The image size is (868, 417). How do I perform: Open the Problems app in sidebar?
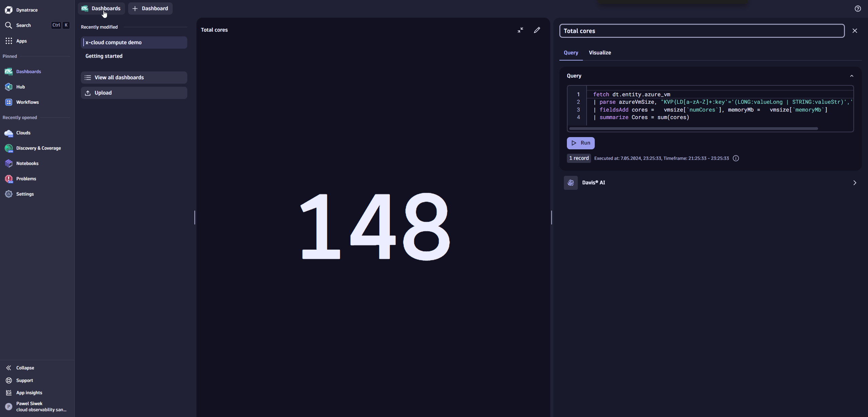26,179
